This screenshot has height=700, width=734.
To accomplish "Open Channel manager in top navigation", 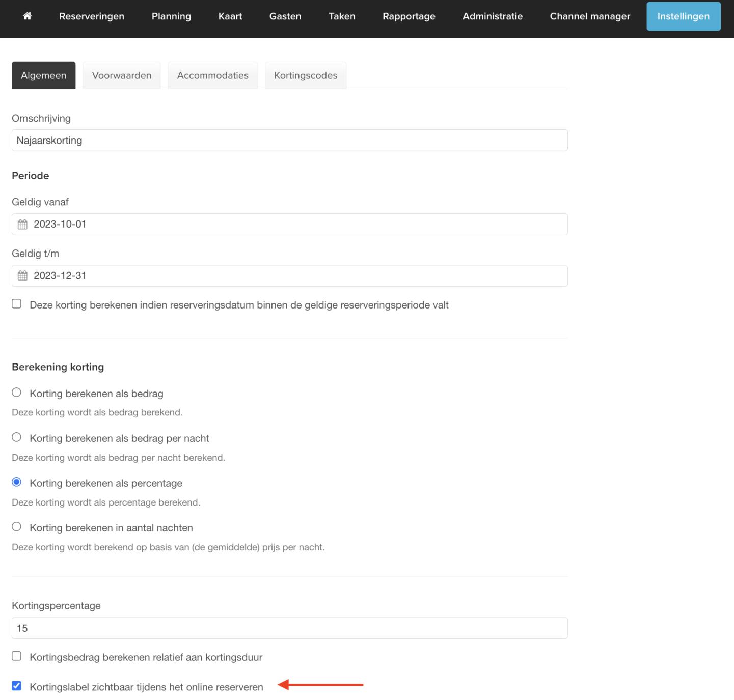I will pyautogui.click(x=590, y=16).
